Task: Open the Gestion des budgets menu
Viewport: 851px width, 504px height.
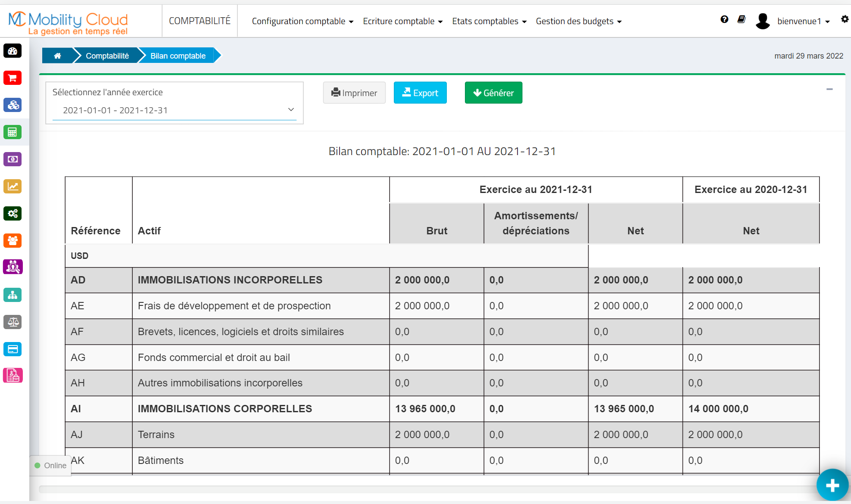Action: coord(578,21)
